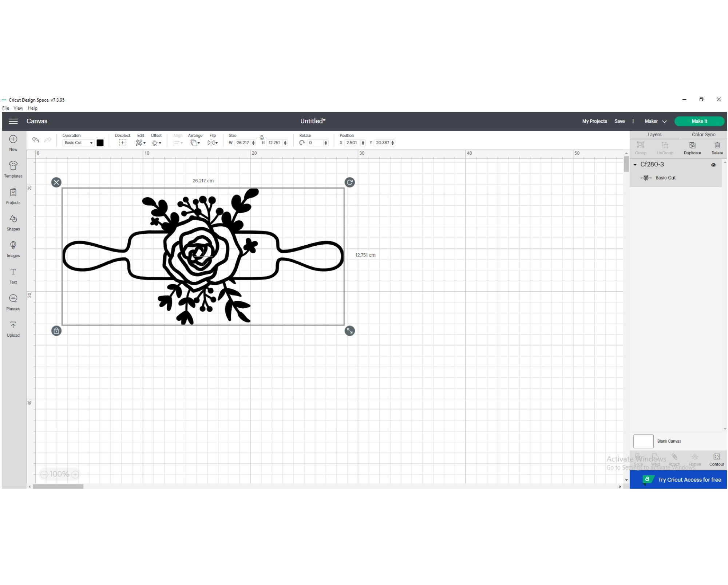Open the File menu
The height and width of the screenshot is (585, 728).
point(5,108)
